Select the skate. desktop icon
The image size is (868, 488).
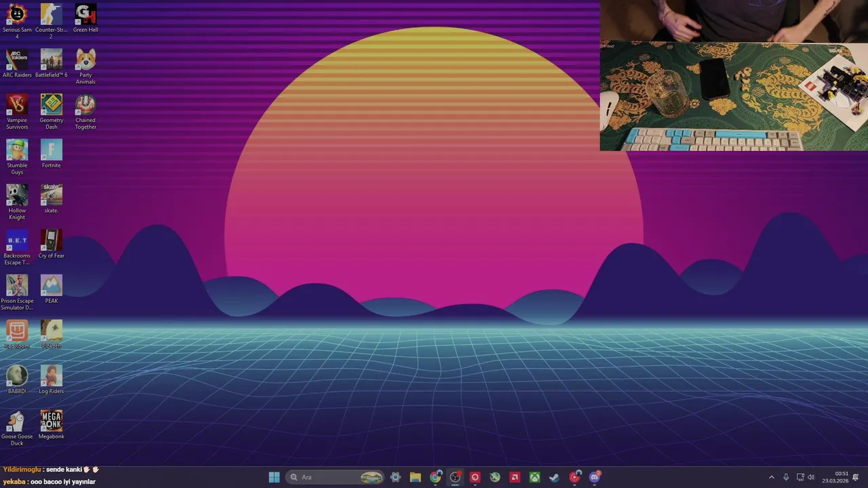coord(51,199)
